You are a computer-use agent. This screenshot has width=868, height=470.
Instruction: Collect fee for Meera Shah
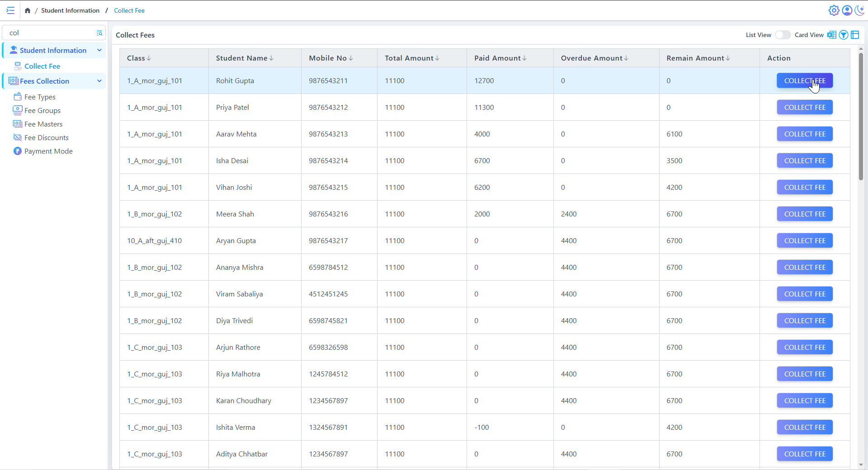tap(804, 214)
